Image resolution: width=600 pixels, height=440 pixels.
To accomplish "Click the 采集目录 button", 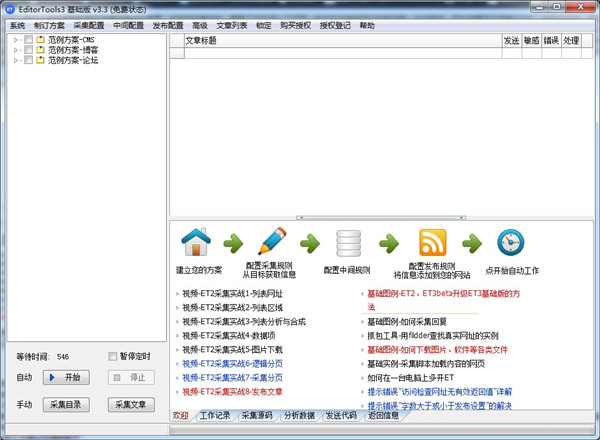I will (x=66, y=405).
